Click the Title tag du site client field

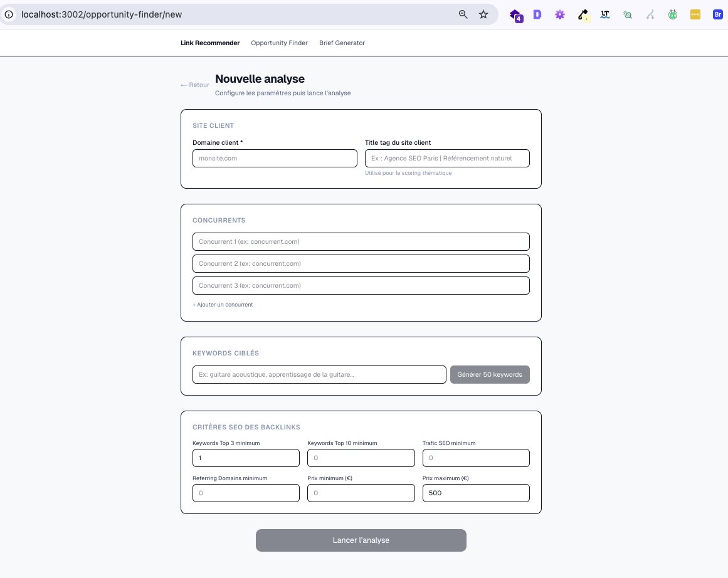pos(447,159)
